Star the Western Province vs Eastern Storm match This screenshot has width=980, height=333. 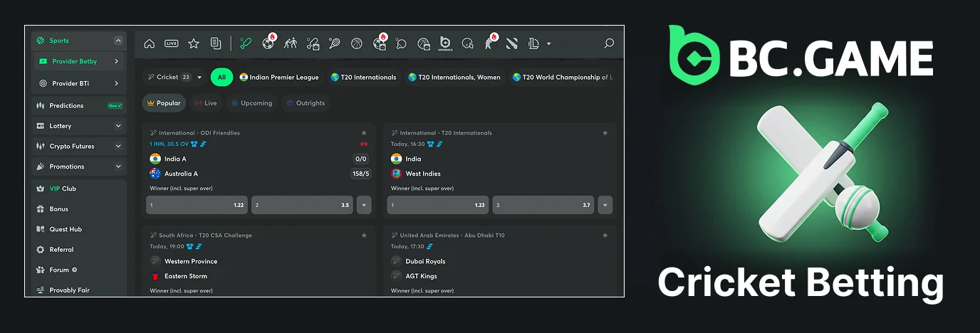tap(364, 236)
